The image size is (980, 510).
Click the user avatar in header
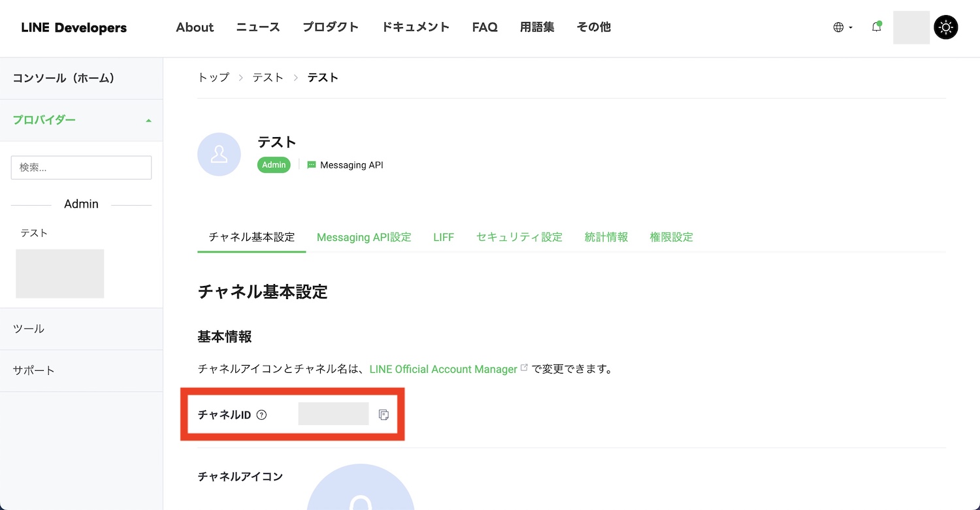point(911,27)
